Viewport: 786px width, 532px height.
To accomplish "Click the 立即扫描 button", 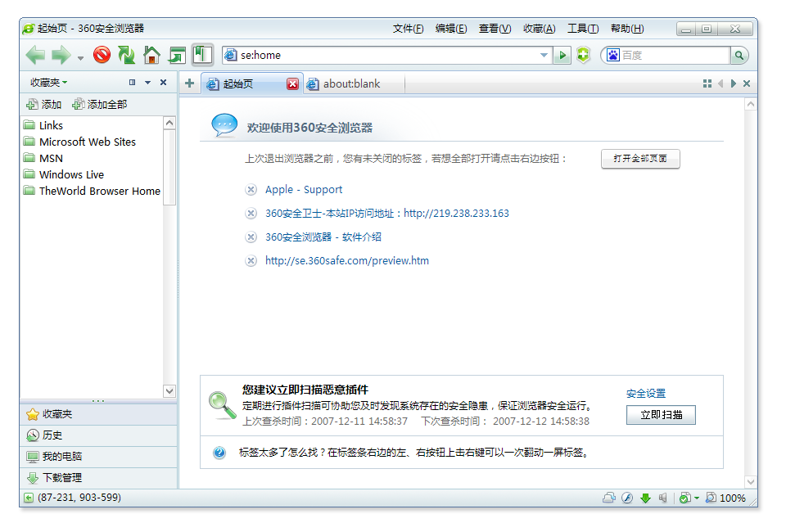I will [662, 415].
